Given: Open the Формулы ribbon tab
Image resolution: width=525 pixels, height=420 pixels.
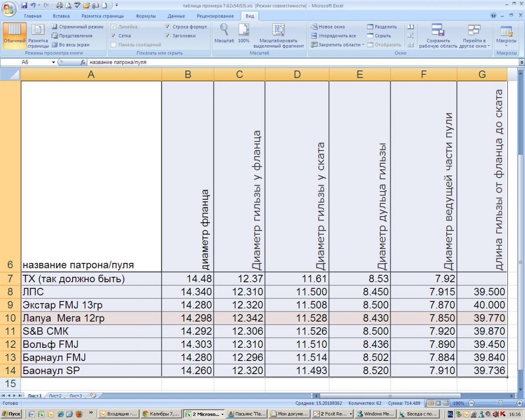Looking at the screenshot, I should pos(146,16).
